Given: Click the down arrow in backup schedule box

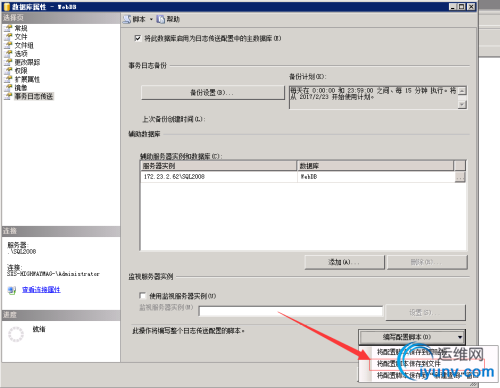Looking at the screenshot, I should 462,105.
